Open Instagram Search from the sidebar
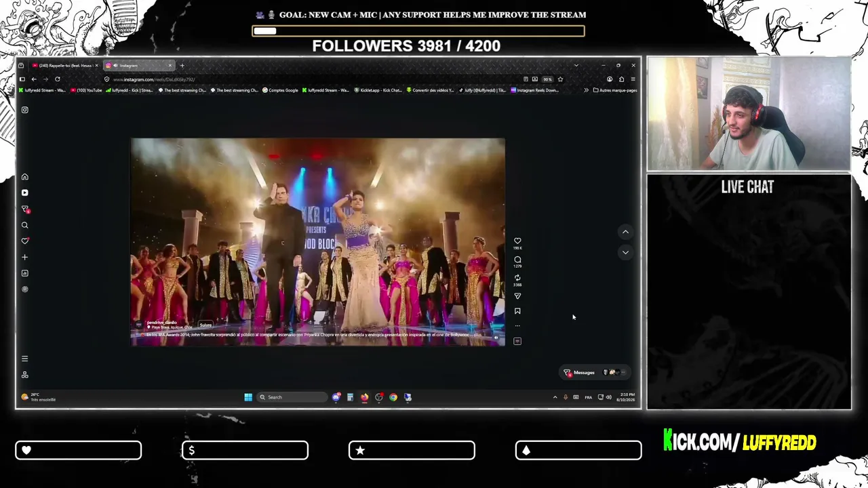Screen dimensions: 868x488 (x=24, y=225)
